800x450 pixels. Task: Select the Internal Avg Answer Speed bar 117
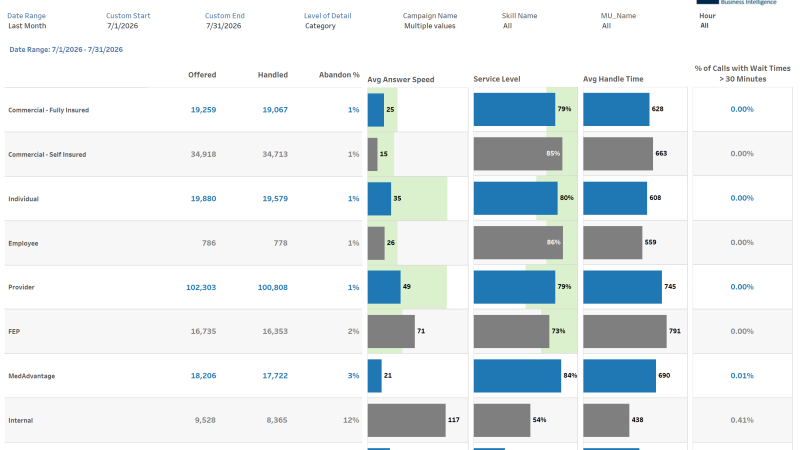(x=406, y=420)
